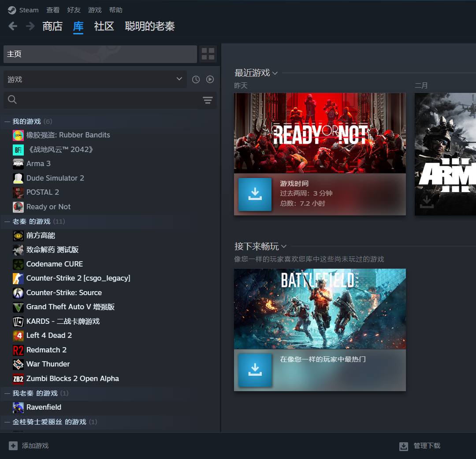This screenshot has width=476, height=459.
Task: Switch to the 社区 tab
Action: click(104, 26)
